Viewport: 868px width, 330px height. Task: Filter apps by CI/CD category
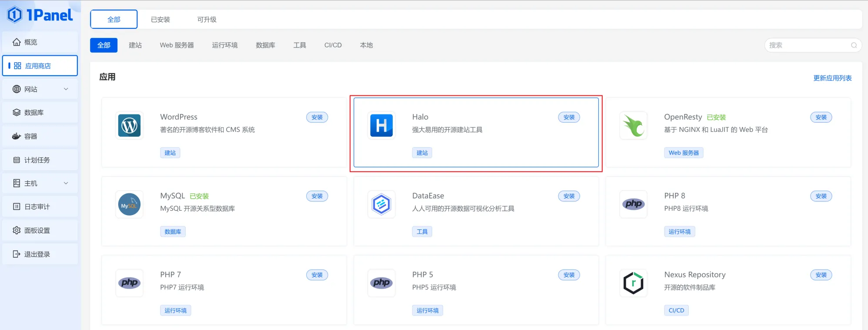[333, 45]
